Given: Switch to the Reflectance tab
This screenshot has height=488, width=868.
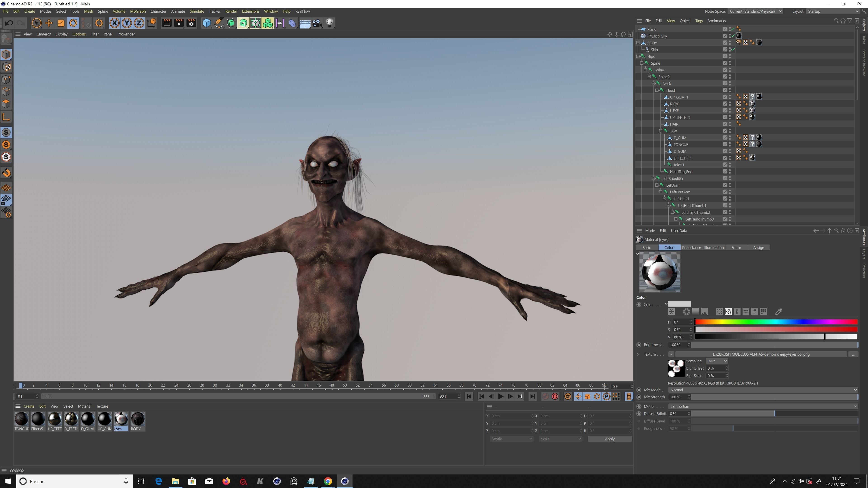Looking at the screenshot, I should click(691, 248).
